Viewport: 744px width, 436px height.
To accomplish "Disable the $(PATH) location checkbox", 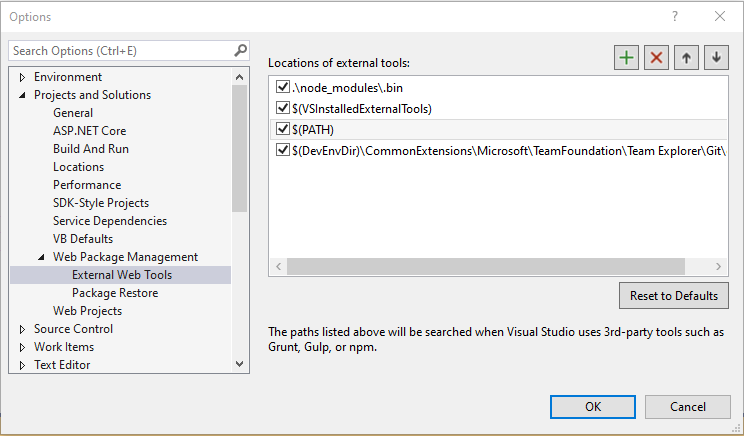I will [x=282, y=129].
